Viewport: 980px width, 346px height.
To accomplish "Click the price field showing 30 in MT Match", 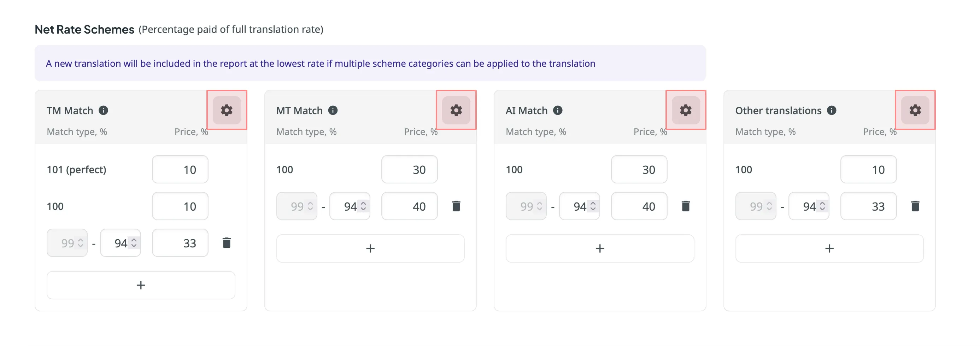I will [409, 169].
